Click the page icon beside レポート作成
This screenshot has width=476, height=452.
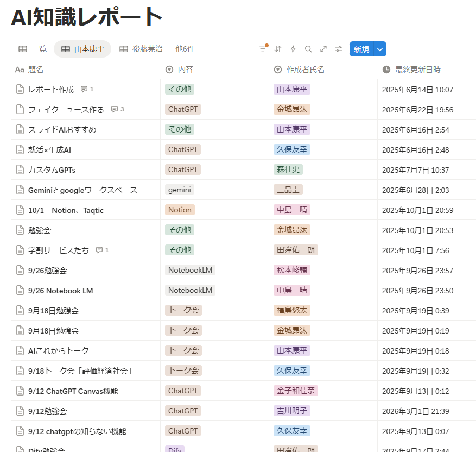point(20,89)
